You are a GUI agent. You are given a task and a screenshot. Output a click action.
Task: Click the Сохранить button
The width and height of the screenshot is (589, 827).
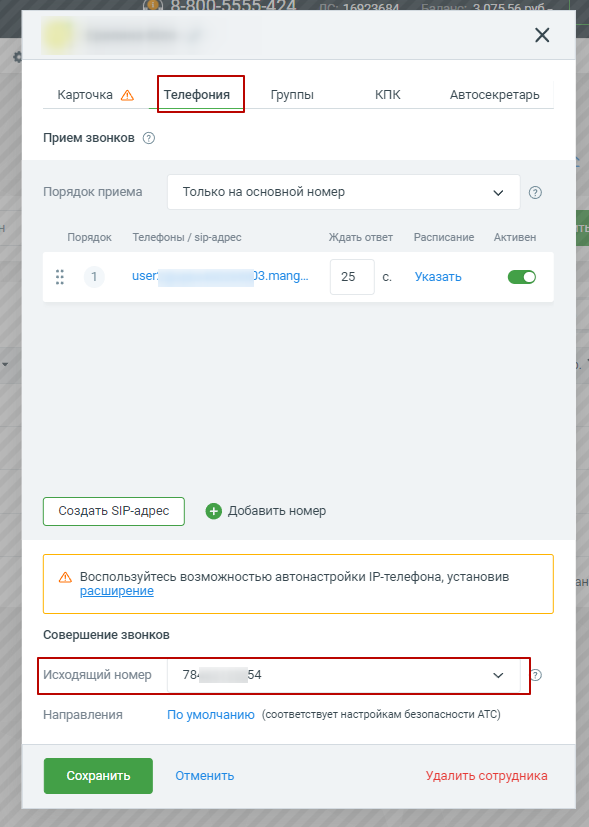pyautogui.click(x=98, y=776)
